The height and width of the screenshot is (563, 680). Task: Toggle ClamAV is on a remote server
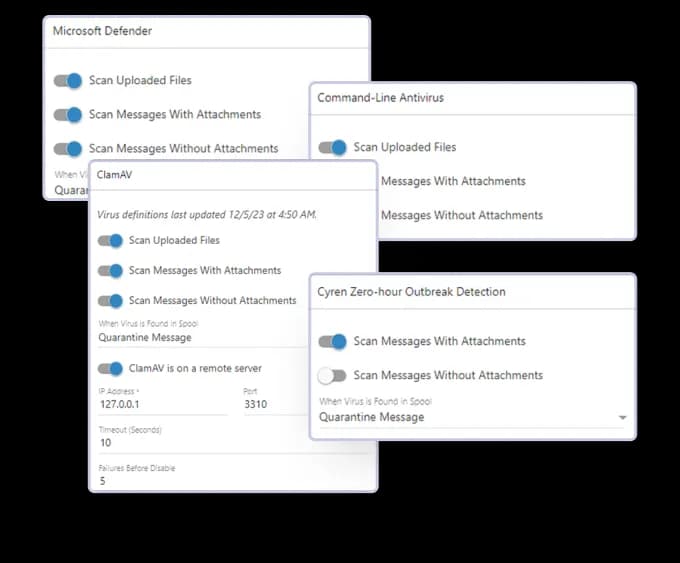pyautogui.click(x=110, y=368)
